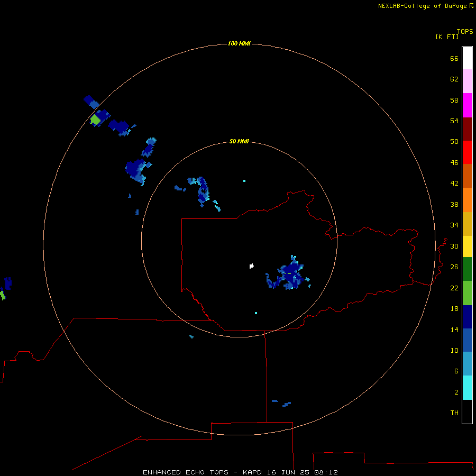Click the green echo on the 100 NMI ring

pos(95,120)
